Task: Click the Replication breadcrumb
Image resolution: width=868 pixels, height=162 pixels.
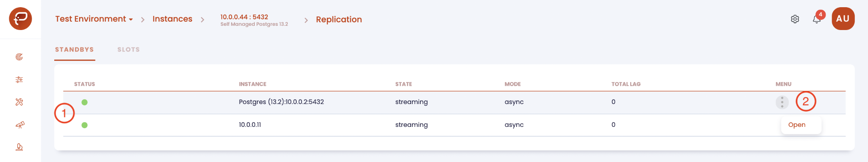Action: [x=339, y=19]
